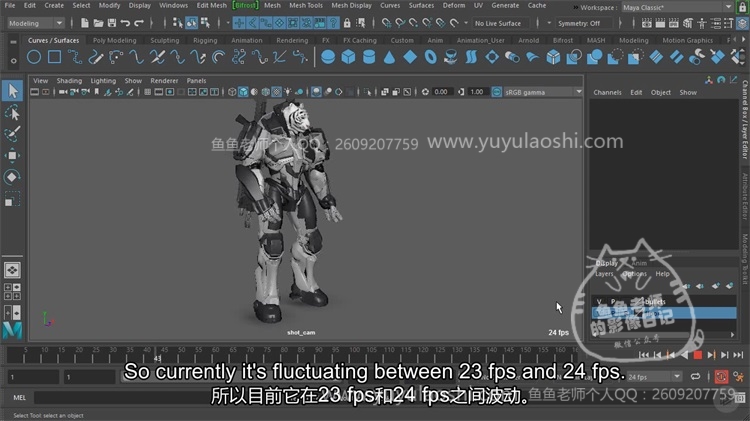Viewport: 750px width, 421px height.
Task: Click the Undo arrow icon
Action: pyautogui.click(x=125, y=23)
